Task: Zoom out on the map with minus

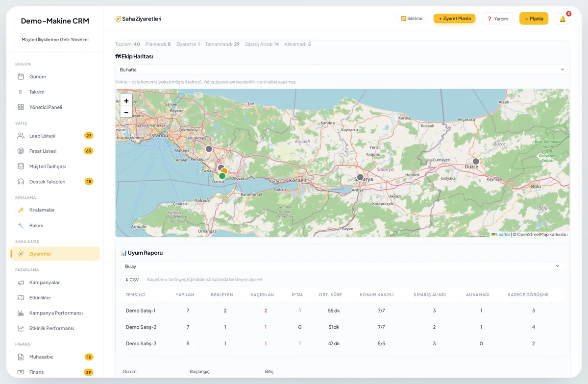Action: [x=126, y=112]
